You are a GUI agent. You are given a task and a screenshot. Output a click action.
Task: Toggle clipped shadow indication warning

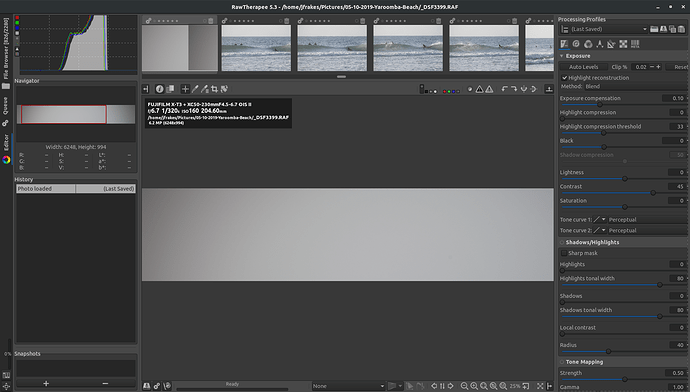click(480, 89)
